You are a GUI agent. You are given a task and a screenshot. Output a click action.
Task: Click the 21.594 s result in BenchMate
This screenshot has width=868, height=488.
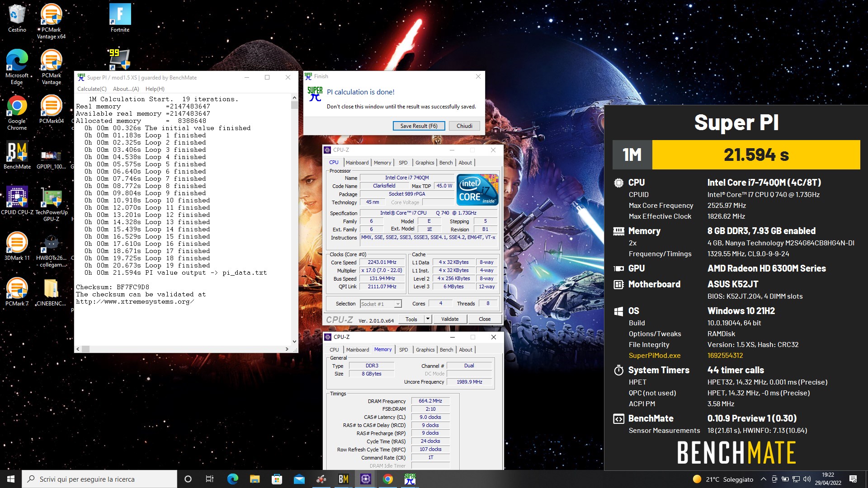(756, 155)
